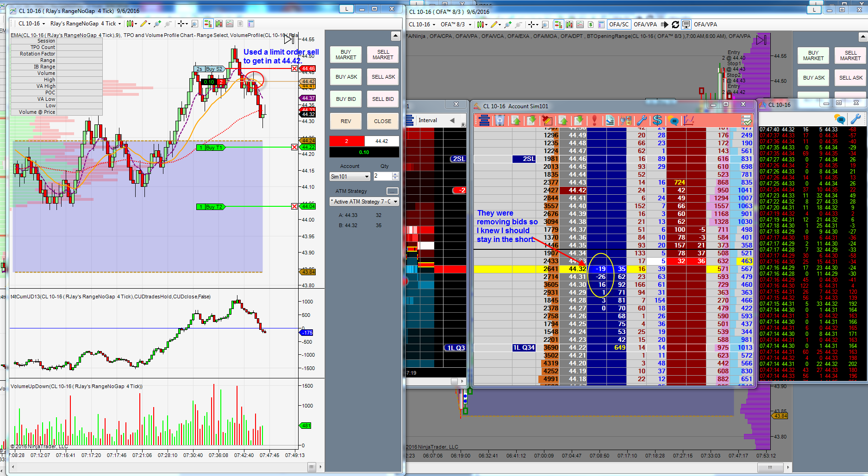Center the price ladder in Sim101 DOM
The width and height of the screenshot is (868, 476).
484,121
